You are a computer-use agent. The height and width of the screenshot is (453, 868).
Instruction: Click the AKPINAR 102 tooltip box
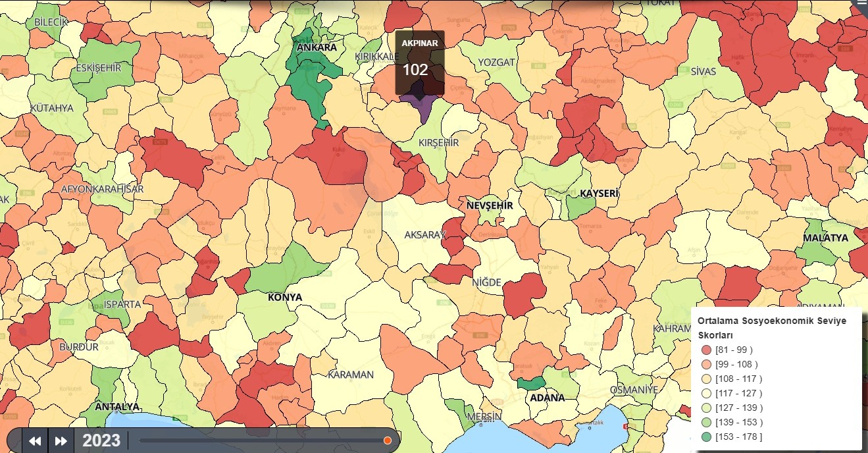(x=420, y=62)
